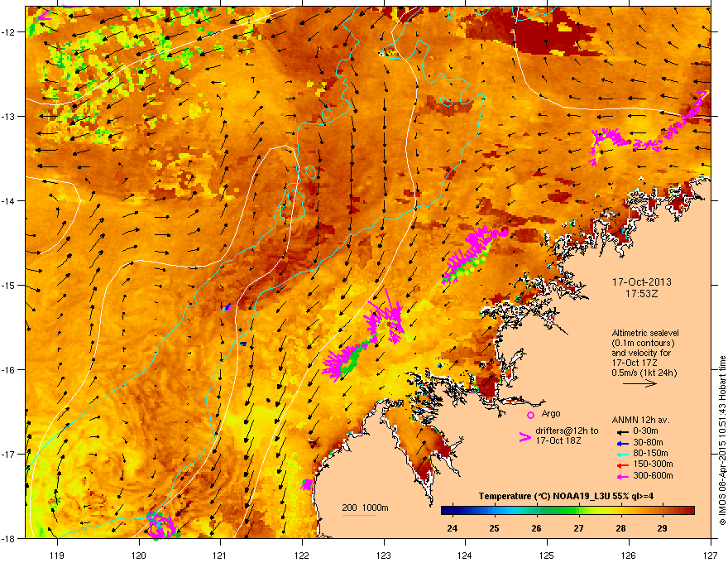The height and width of the screenshot is (563, 728).
Task: Click the time text 17:53Z
Action: 642,294
